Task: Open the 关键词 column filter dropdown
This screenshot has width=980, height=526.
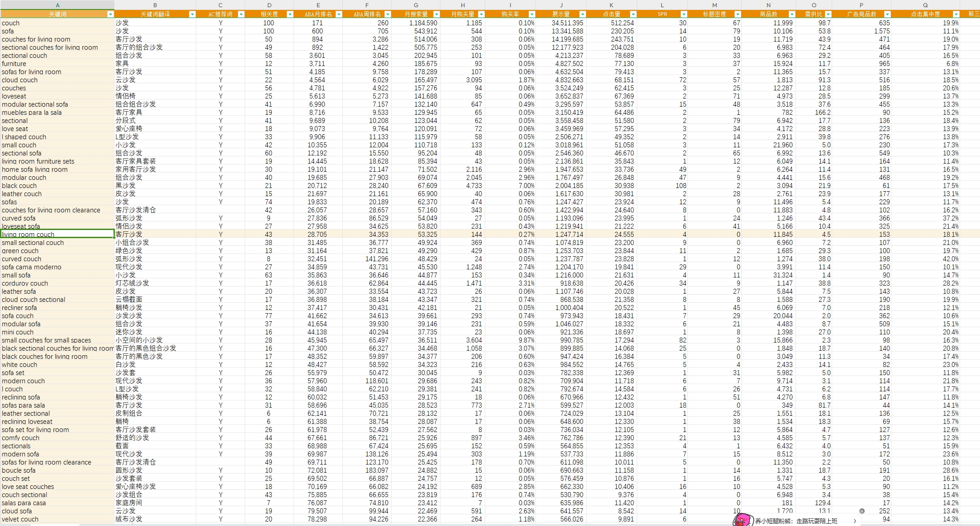Action: [110, 14]
